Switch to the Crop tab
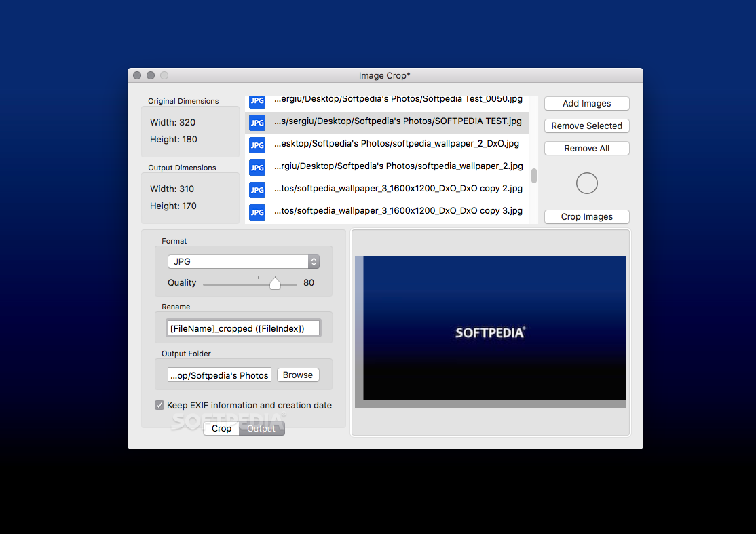Image resolution: width=756 pixels, height=534 pixels. [221, 428]
